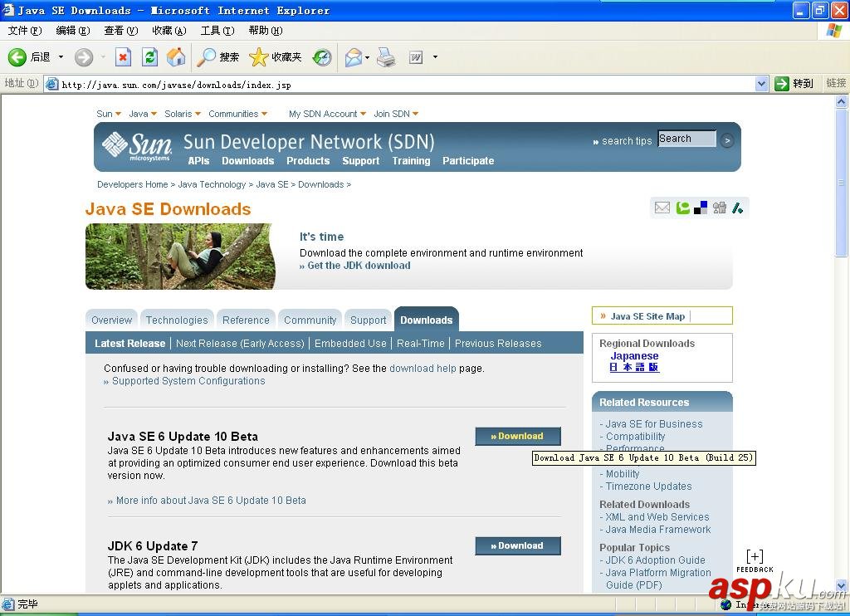Click the Forward arrow button

pos(84,57)
